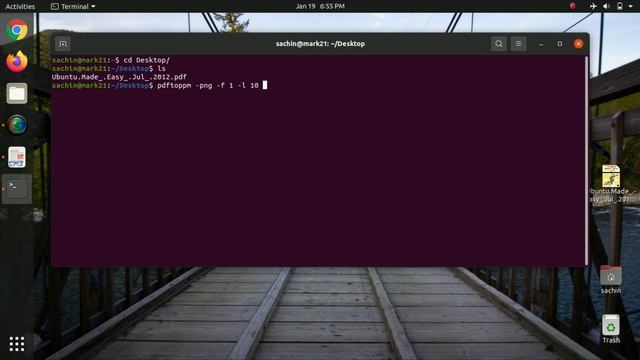Click the terminal scrollbar

[587, 160]
